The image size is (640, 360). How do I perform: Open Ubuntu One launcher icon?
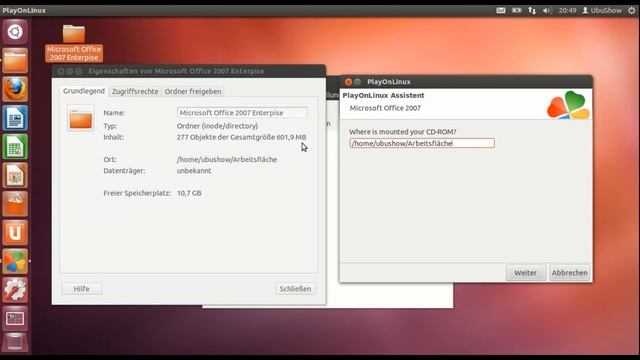pos(15,233)
